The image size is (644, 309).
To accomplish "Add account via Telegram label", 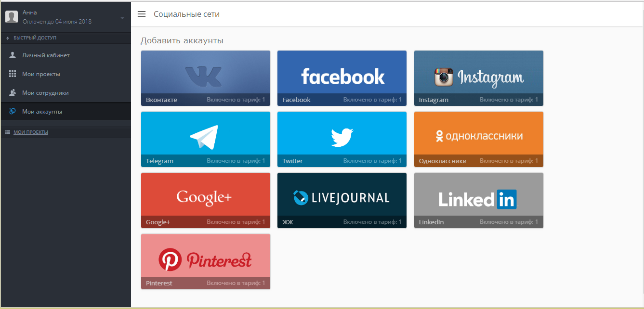I will (159, 161).
